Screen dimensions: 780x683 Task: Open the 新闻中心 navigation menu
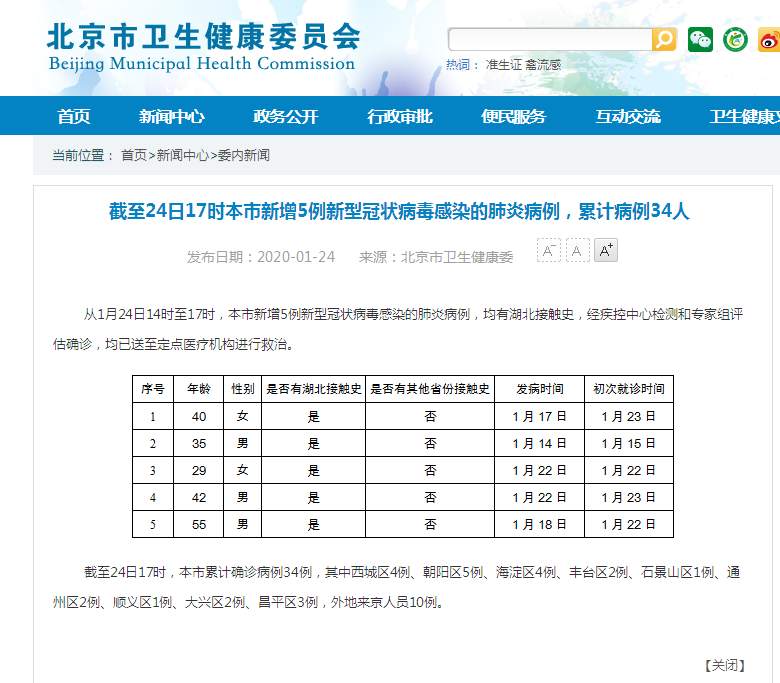[171, 116]
